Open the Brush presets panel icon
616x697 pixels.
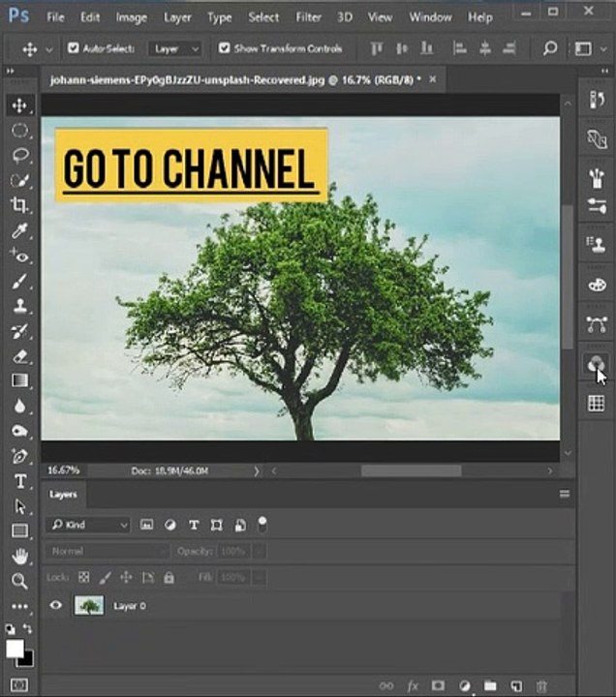(597, 178)
